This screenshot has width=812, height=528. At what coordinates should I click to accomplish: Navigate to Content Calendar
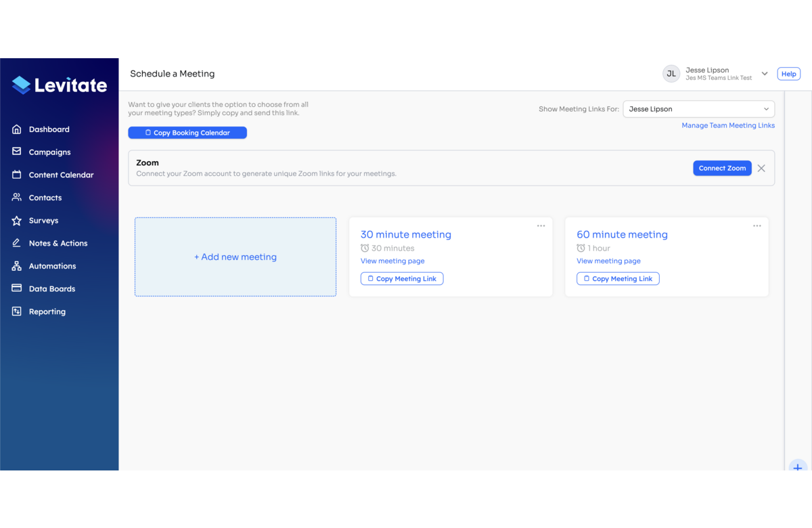[x=61, y=175]
